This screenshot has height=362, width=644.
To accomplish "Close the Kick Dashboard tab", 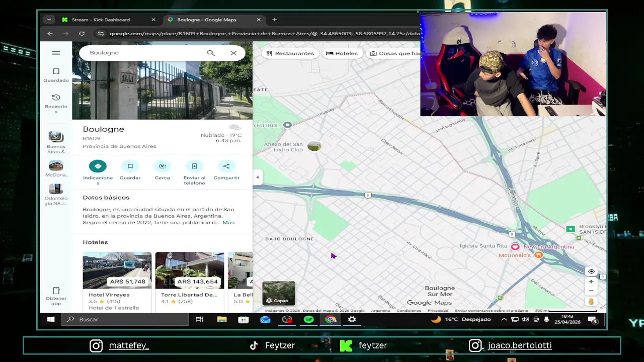I will [x=153, y=20].
